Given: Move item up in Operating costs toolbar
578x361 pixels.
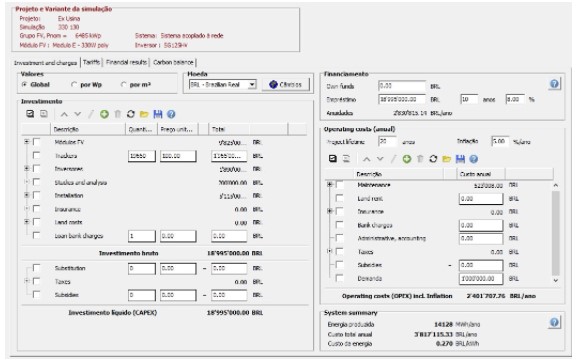Looking at the screenshot, I should [367, 159].
